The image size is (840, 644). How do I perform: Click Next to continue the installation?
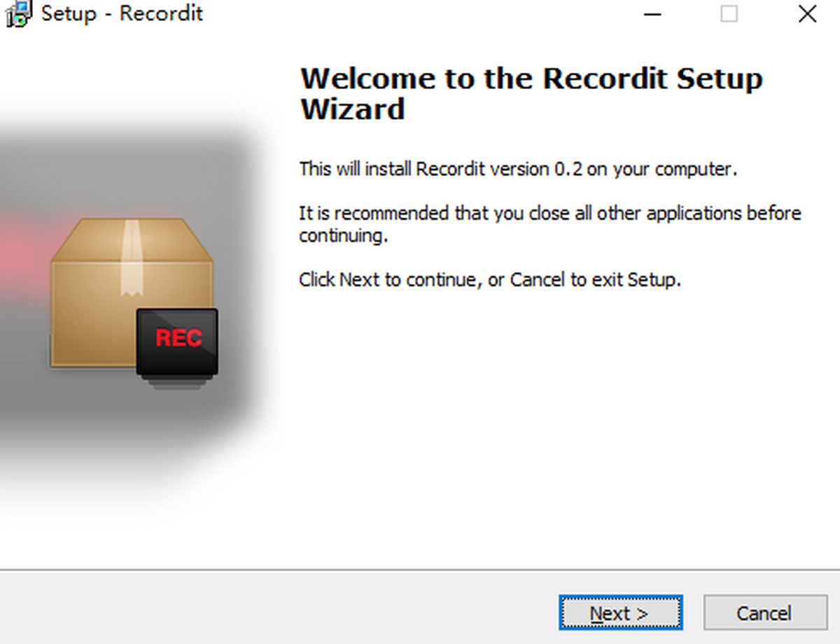620,613
